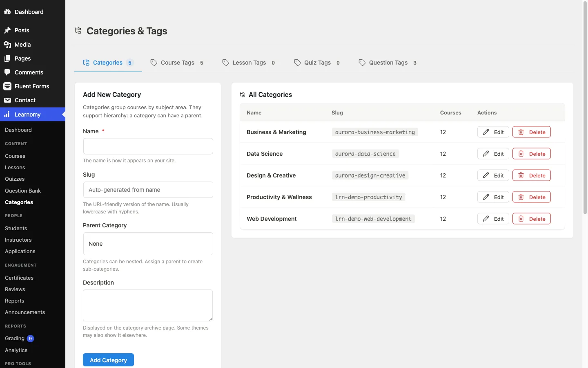Click the Comments bubble icon
Image resolution: width=588 pixels, height=368 pixels.
click(7, 72)
